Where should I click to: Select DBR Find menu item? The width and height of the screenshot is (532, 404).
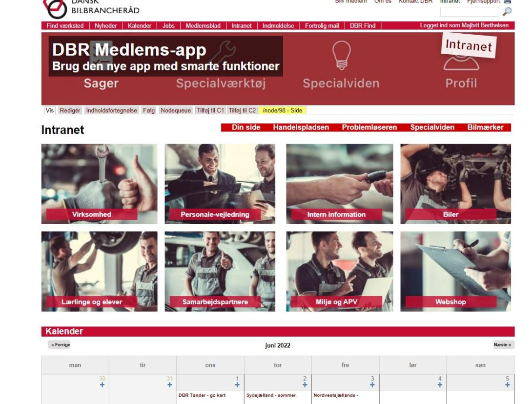[x=363, y=26]
